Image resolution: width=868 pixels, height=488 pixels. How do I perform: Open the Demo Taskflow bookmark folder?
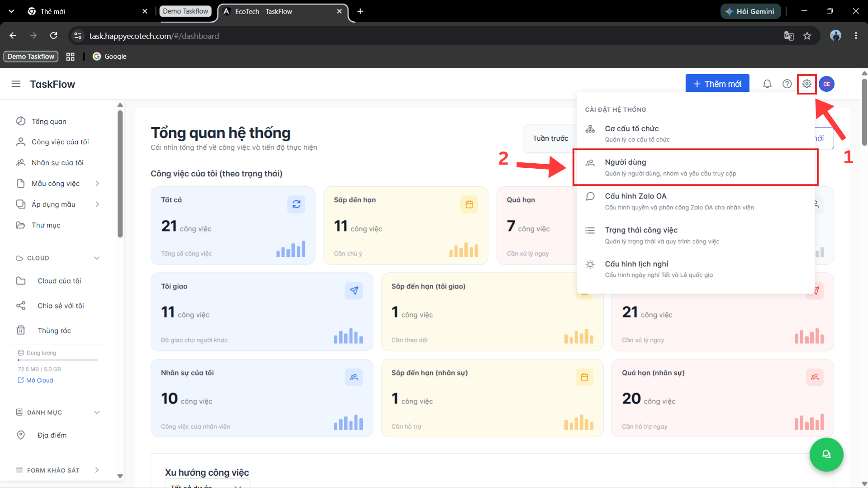pos(31,57)
